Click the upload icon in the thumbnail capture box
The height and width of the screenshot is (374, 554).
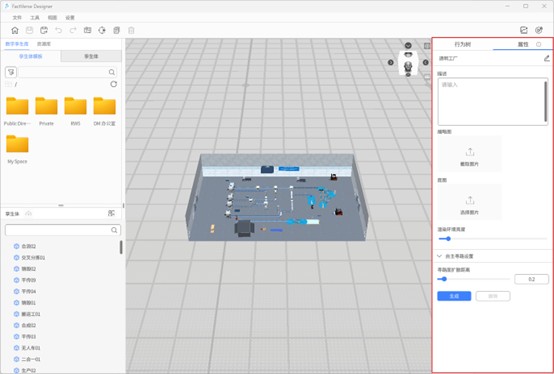click(470, 152)
